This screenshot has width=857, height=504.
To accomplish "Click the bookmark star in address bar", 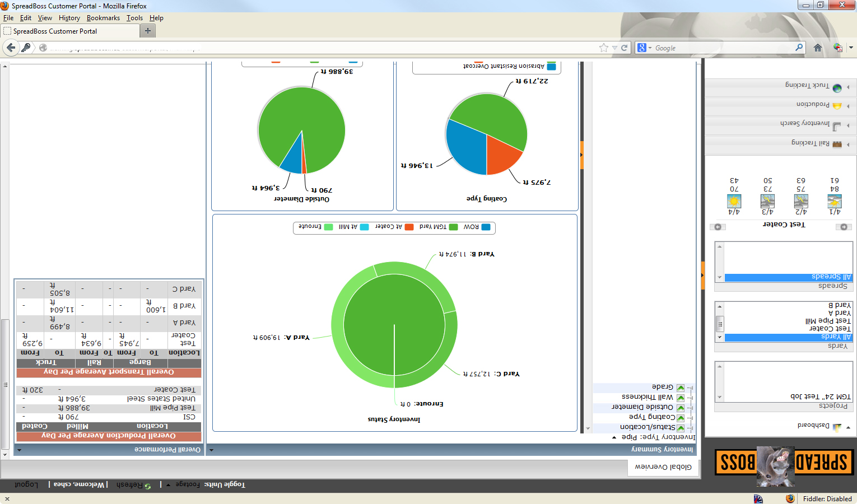I will pos(604,48).
